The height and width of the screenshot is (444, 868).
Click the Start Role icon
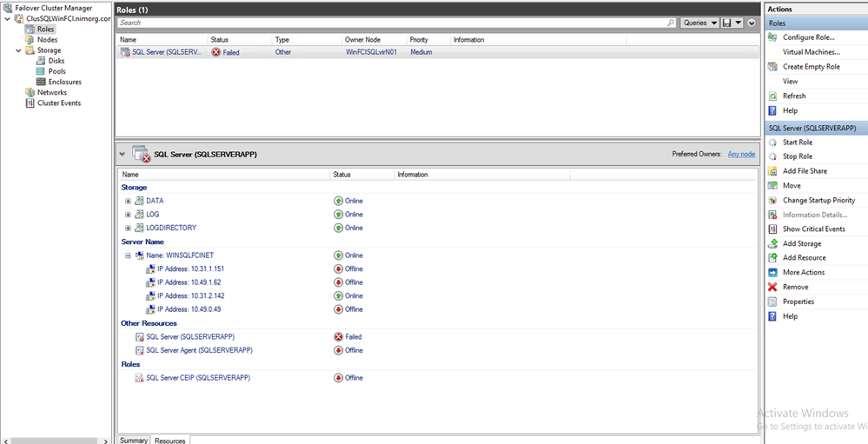pos(772,142)
